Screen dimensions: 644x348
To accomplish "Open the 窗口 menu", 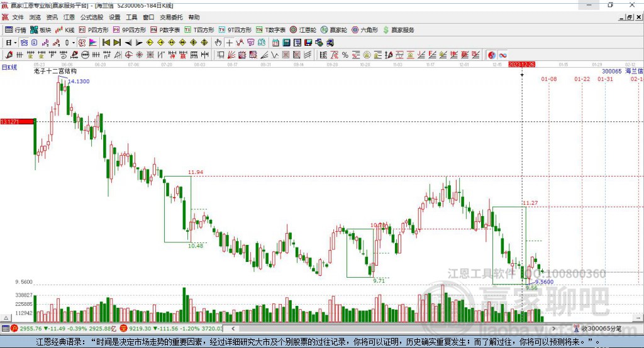I will point(148,17).
